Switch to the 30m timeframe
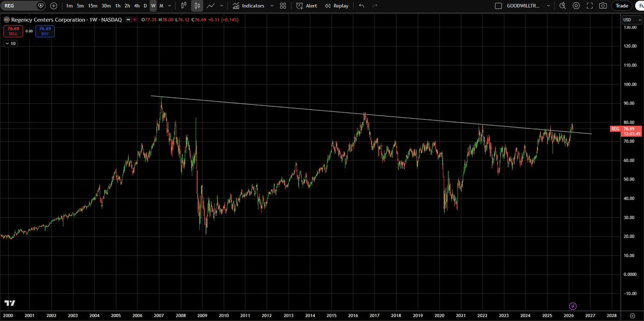Screen dimensions: 644x321 [x=106, y=6]
